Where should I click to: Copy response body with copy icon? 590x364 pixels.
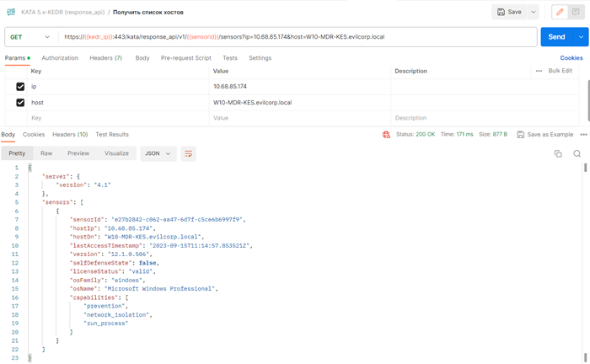coord(557,153)
